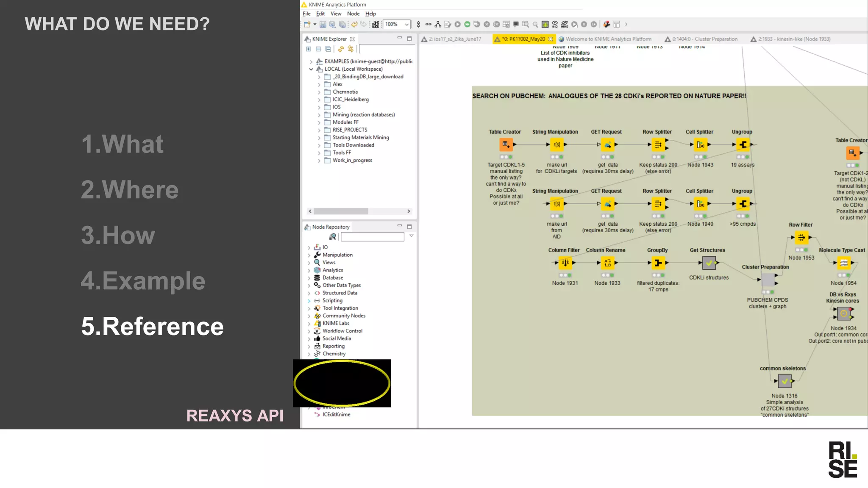Select the Get Structures metanode
Viewport: 868px width, 488px height.
(709, 263)
